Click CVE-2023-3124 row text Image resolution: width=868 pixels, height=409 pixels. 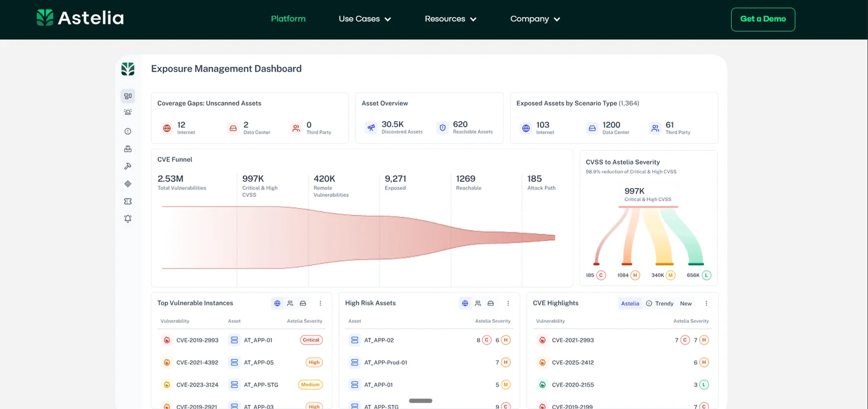coord(197,384)
